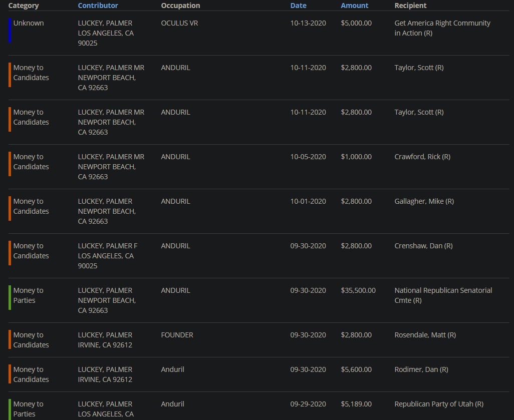514x420 pixels.
Task: Click recipient Crenshaw, Dan (R)
Action: click(x=423, y=246)
